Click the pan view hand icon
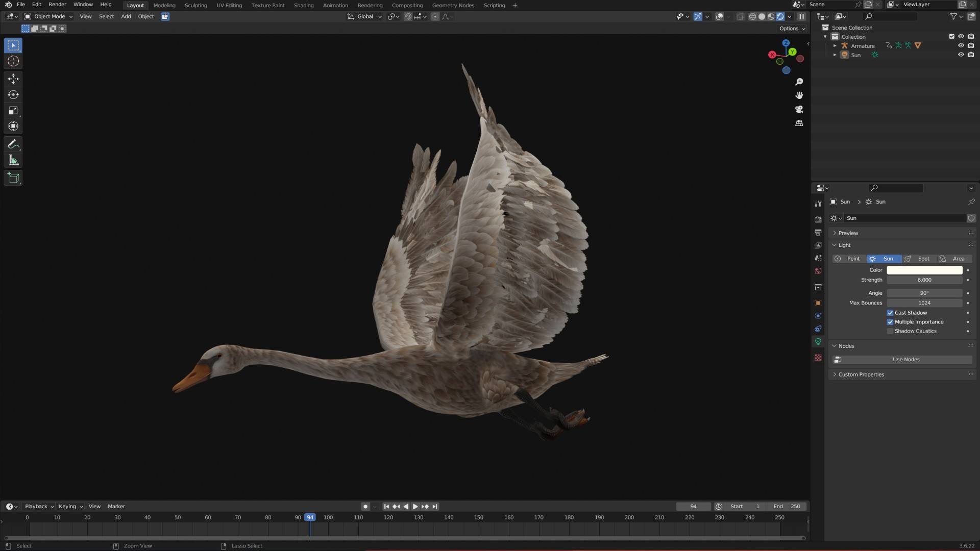The height and width of the screenshot is (551, 980). [x=799, y=95]
